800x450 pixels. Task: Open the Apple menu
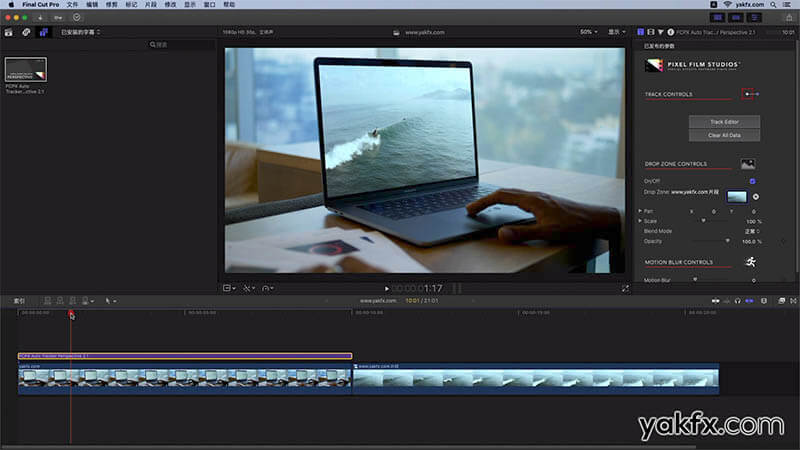coord(10,5)
